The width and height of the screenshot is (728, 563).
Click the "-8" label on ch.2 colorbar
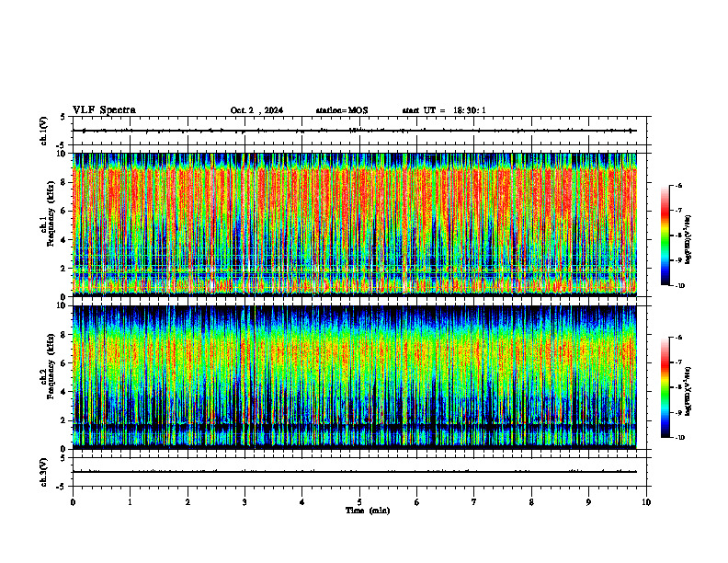(x=678, y=387)
